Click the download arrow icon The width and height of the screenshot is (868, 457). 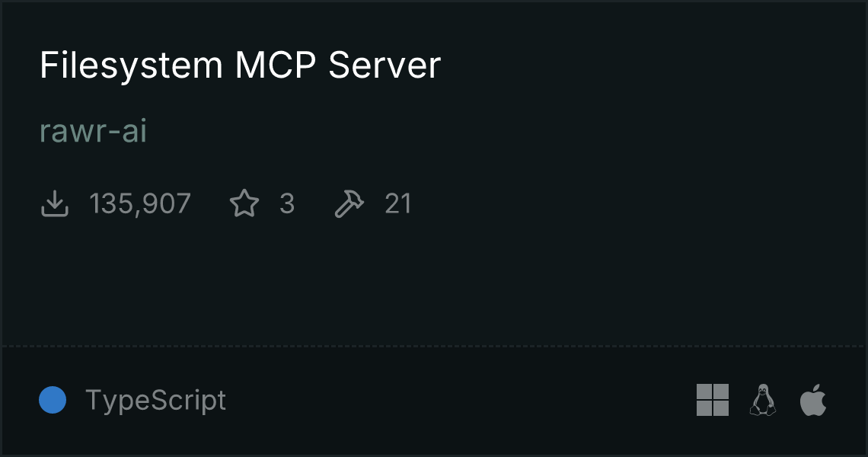pos(55,203)
